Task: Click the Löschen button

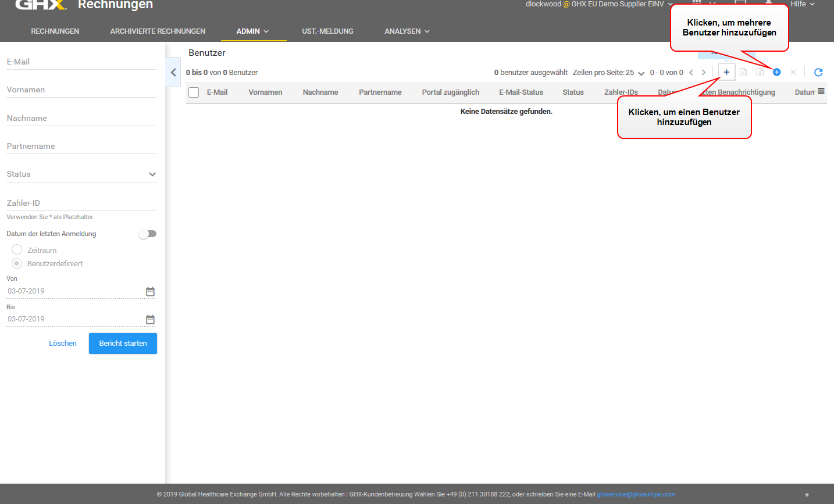Action: pyautogui.click(x=63, y=344)
